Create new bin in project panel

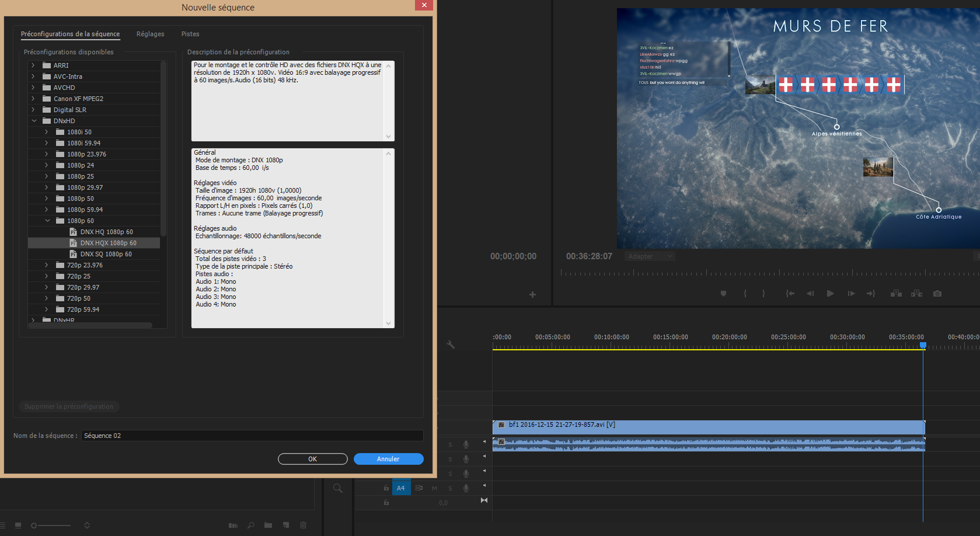tap(268, 525)
